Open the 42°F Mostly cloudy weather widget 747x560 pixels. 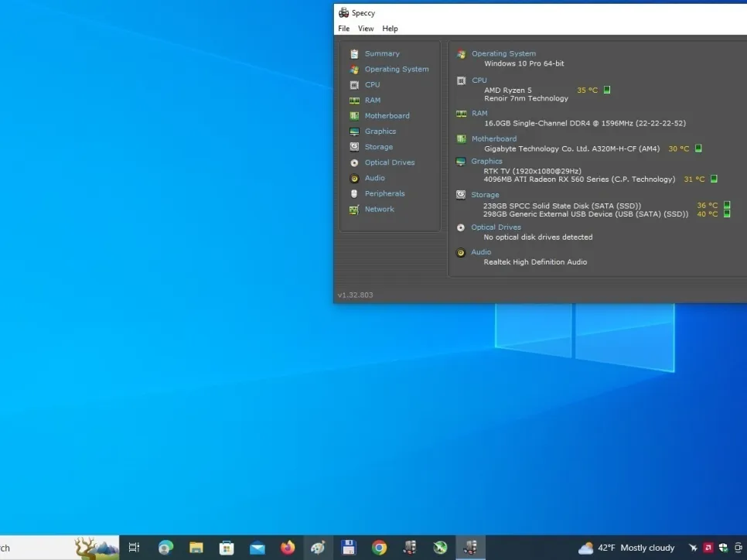(x=626, y=548)
